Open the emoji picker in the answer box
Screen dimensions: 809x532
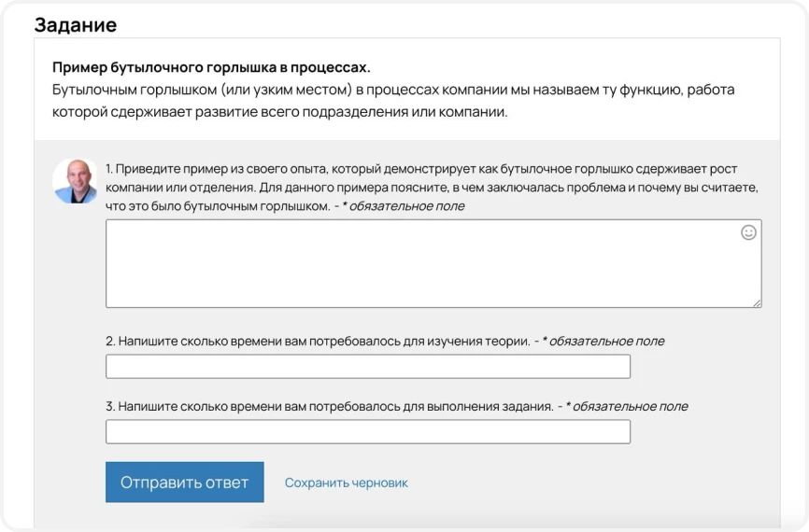pyautogui.click(x=748, y=232)
